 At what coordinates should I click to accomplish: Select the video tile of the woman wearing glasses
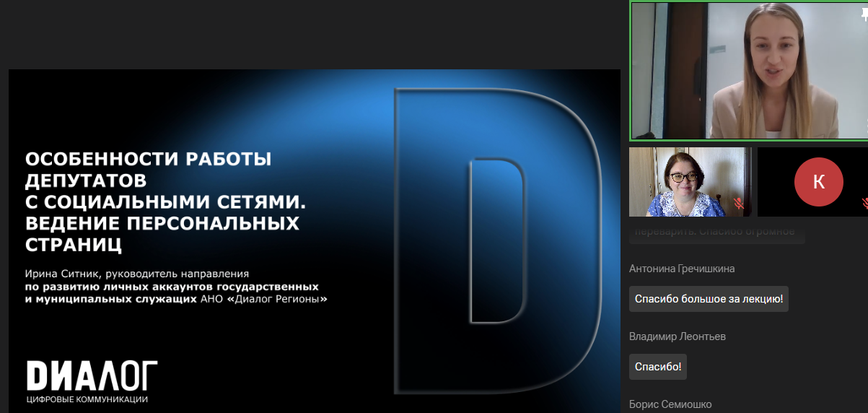click(690, 182)
